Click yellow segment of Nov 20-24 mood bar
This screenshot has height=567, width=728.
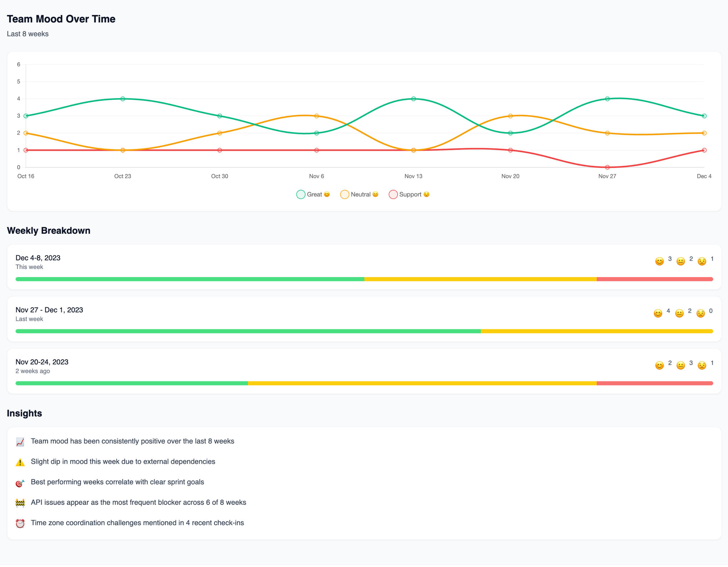pyautogui.click(x=422, y=383)
